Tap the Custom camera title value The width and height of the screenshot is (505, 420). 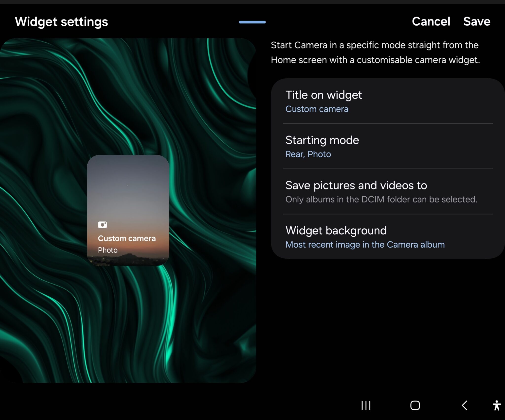tap(317, 109)
